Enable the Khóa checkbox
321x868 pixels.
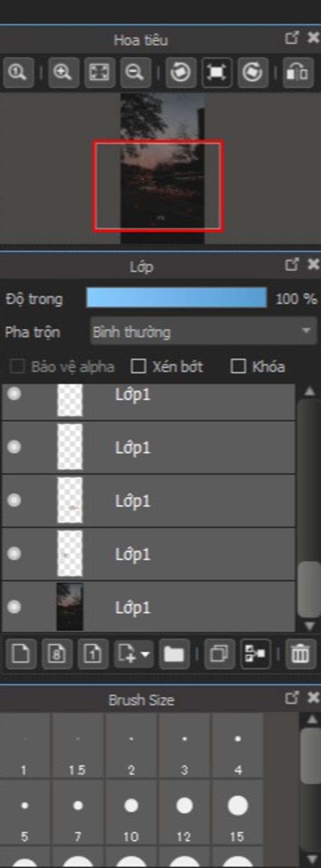[x=238, y=366]
